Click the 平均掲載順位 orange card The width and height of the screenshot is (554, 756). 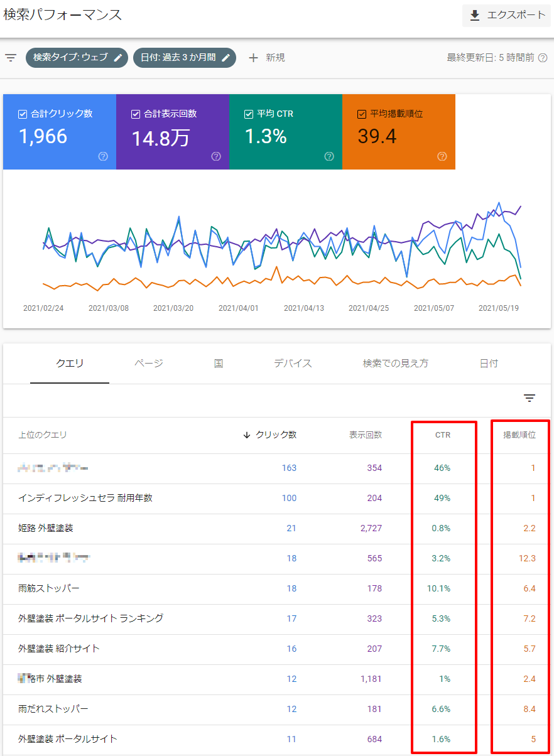click(399, 132)
